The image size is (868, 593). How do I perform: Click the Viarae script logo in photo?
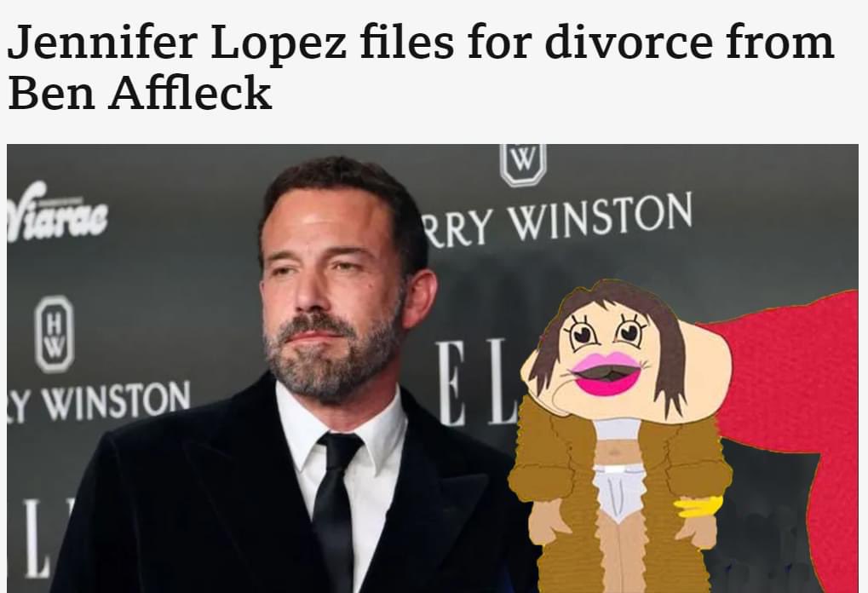57,213
